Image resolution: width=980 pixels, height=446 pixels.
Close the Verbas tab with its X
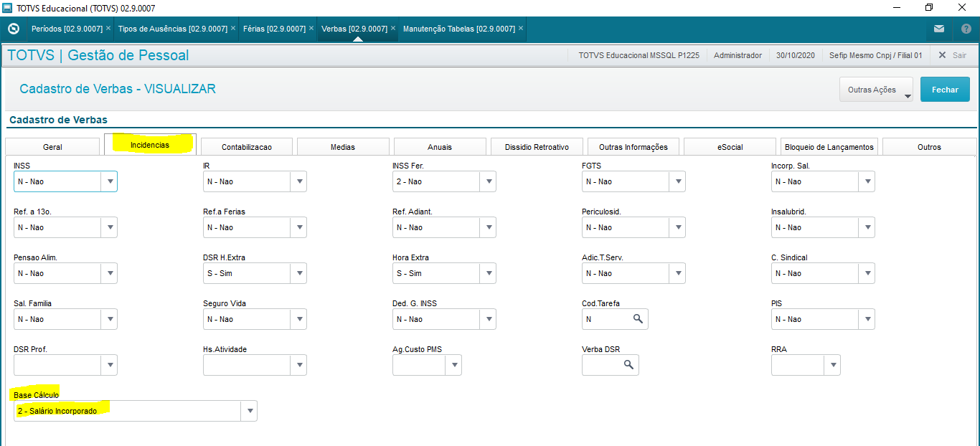[x=393, y=29]
